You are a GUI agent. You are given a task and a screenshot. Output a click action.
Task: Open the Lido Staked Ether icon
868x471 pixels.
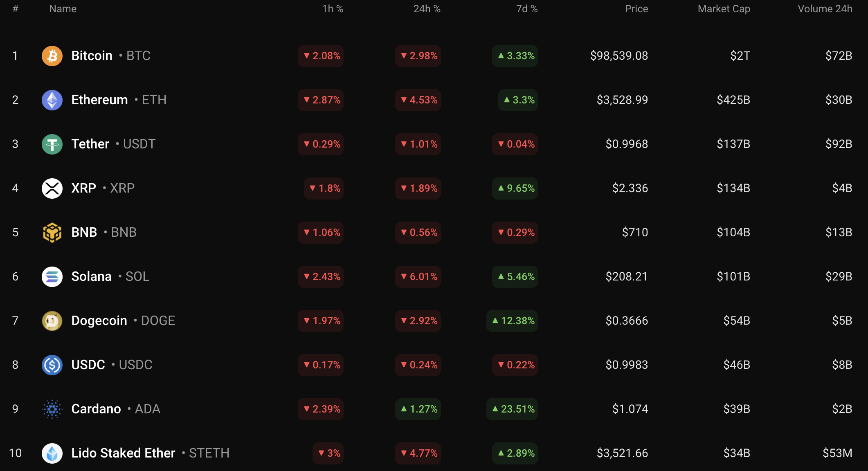[52, 453]
